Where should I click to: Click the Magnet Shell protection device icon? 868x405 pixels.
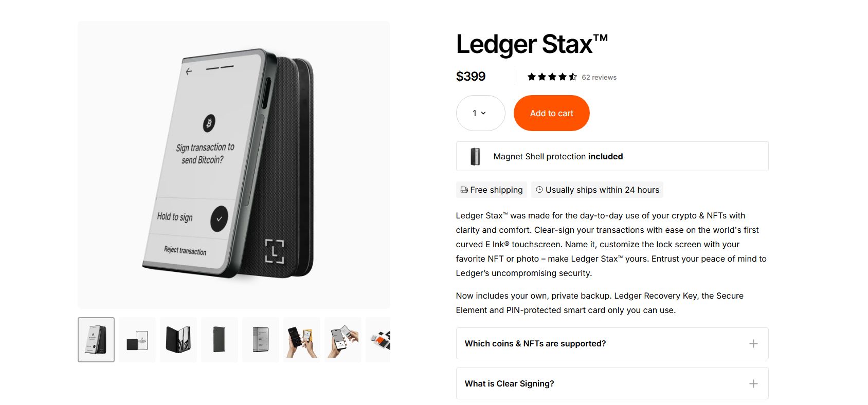pos(475,156)
